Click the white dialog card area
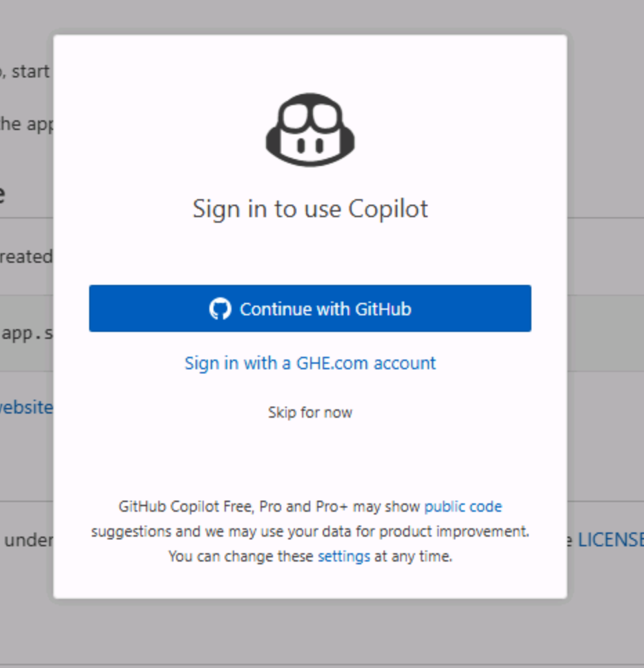This screenshot has width=644, height=668. point(310,456)
